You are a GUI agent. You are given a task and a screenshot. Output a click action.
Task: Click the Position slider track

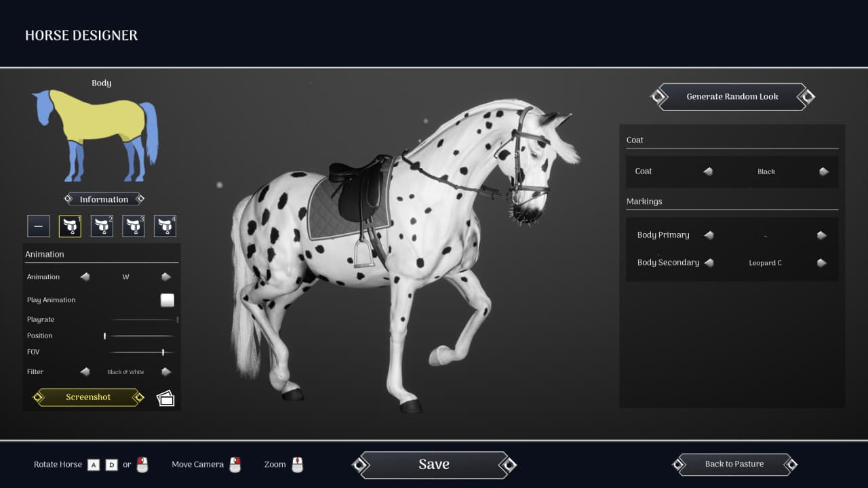pyautogui.click(x=139, y=336)
